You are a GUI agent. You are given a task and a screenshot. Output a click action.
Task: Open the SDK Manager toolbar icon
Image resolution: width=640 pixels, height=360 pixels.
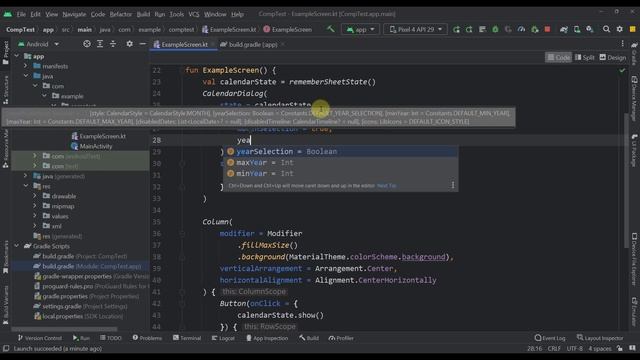pos(590,29)
